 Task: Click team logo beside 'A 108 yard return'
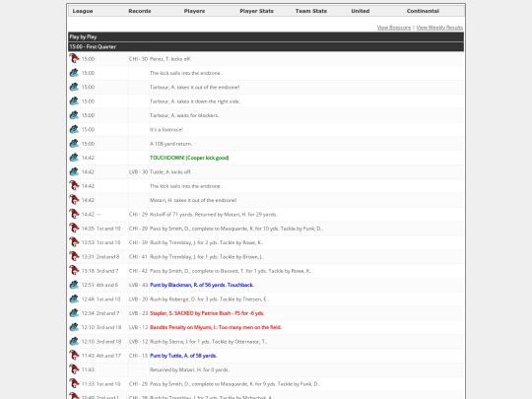(x=74, y=144)
